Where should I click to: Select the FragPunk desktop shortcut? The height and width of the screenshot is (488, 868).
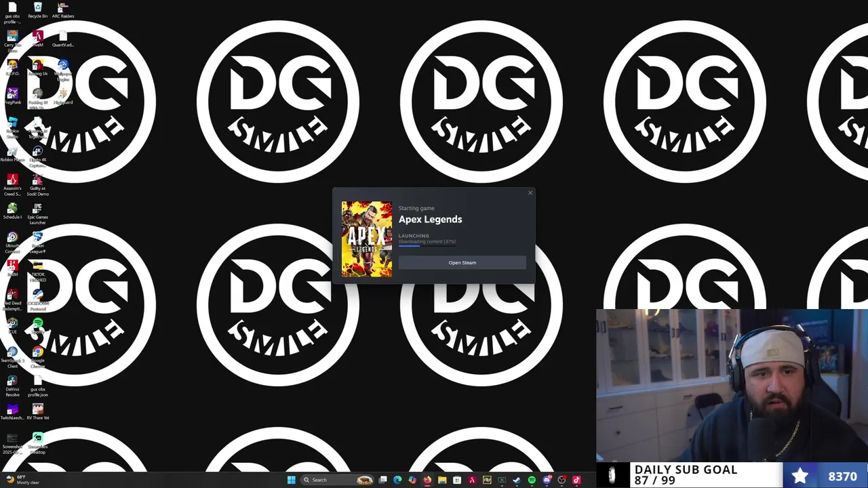pyautogui.click(x=12, y=96)
